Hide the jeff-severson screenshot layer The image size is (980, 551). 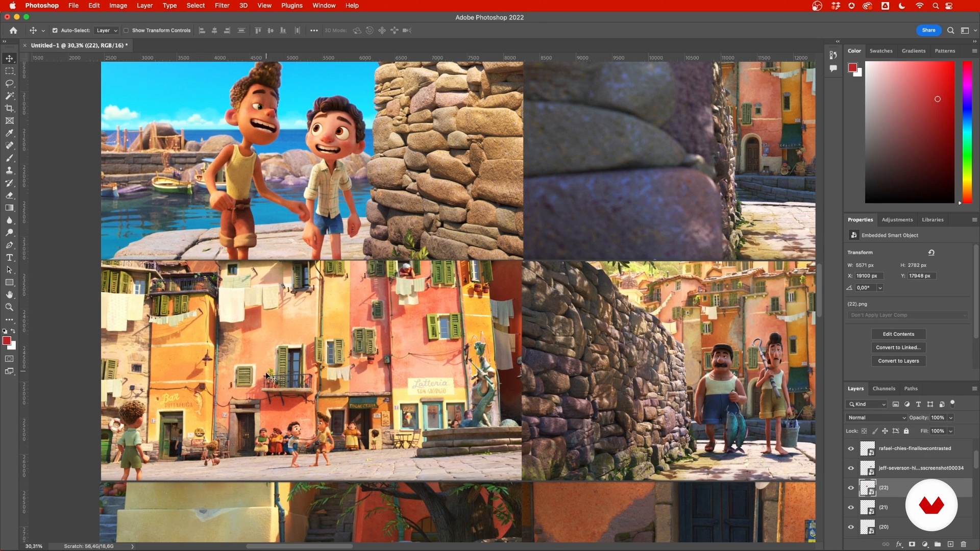[851, 468]
